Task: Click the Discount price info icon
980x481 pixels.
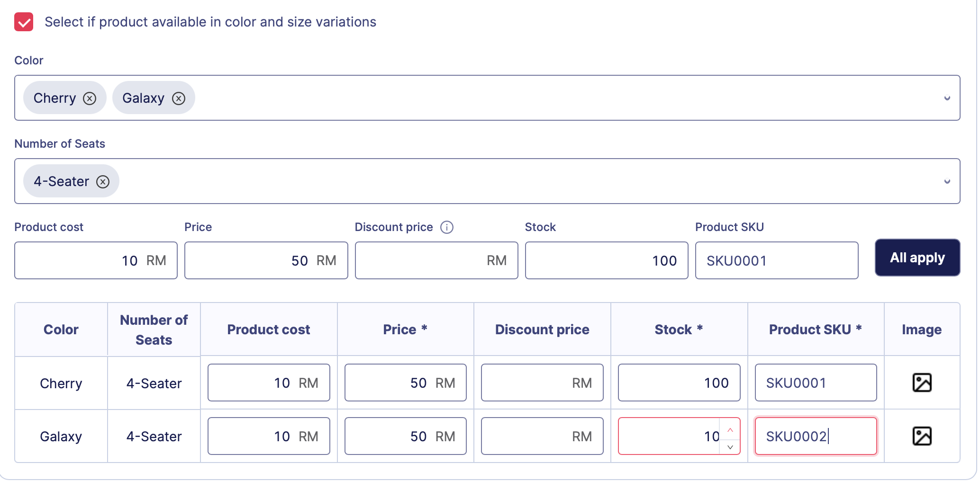Action: (x=446, y=227)
